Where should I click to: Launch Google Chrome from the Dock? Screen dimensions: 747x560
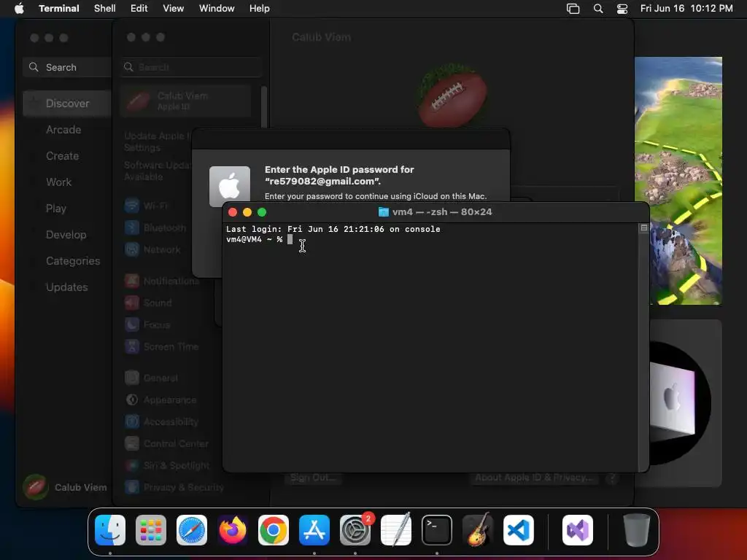point(274,530)
